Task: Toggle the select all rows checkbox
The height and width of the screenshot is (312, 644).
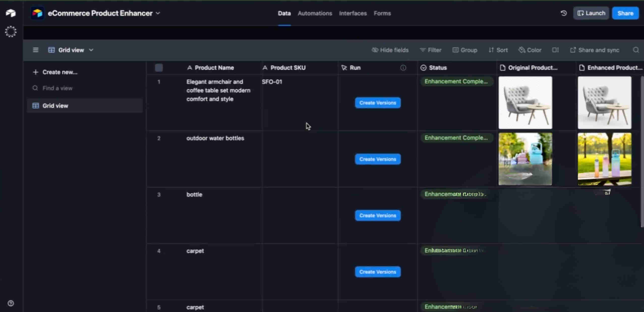Action: [x=159, y=68]
